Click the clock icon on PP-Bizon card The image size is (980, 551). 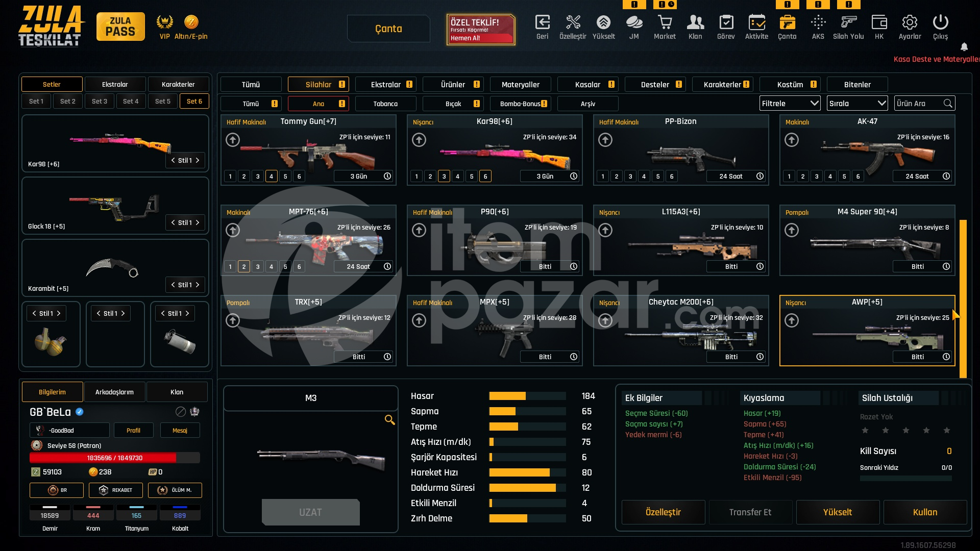[x=760, y=176]
